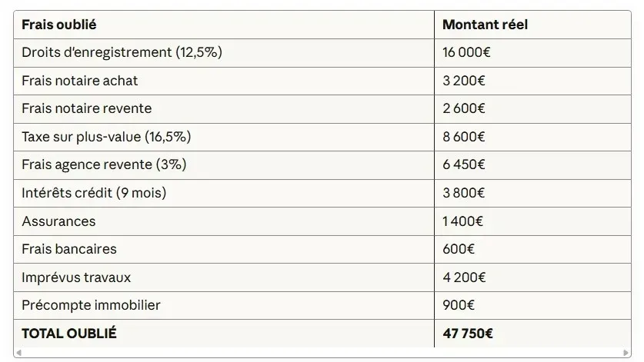Select the "Frais oublié" column header
Screen dimensions: 644x362
[59, 25]
